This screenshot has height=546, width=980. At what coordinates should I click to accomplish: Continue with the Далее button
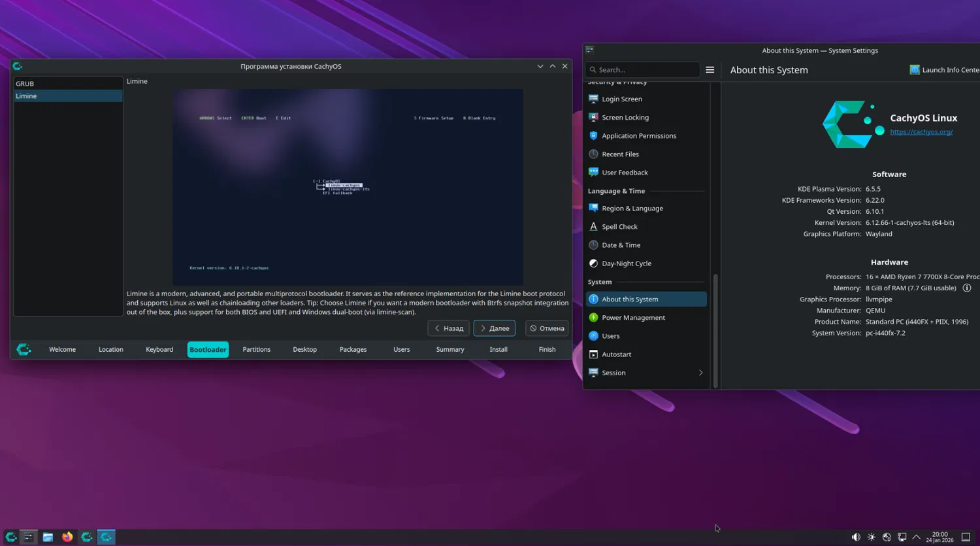(x=495, y=328)
